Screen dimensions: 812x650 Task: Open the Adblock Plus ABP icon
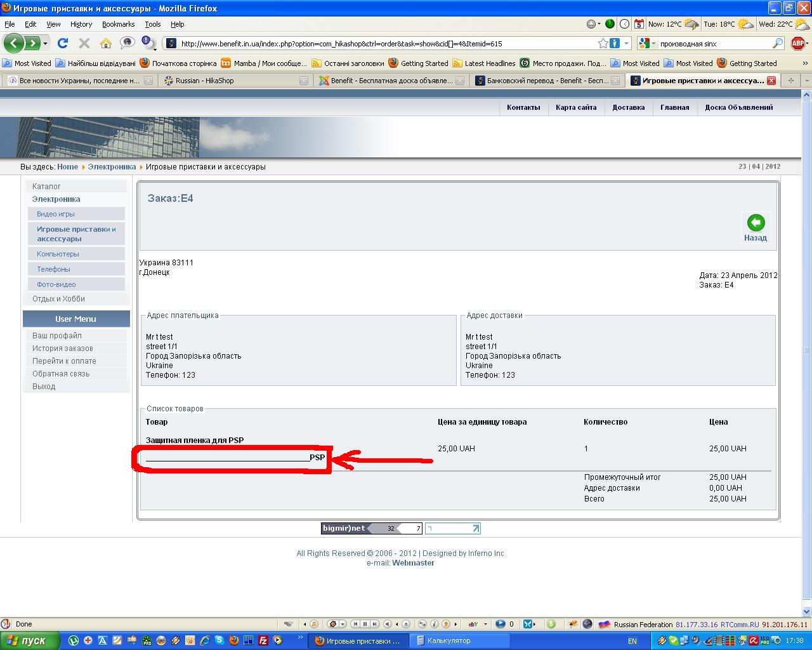point(798,43)
